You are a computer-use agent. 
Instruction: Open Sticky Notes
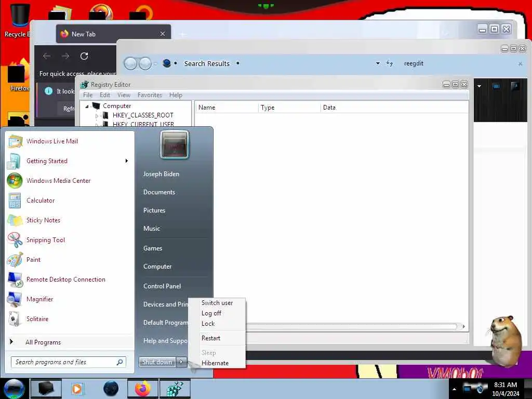tap(70, 220)
